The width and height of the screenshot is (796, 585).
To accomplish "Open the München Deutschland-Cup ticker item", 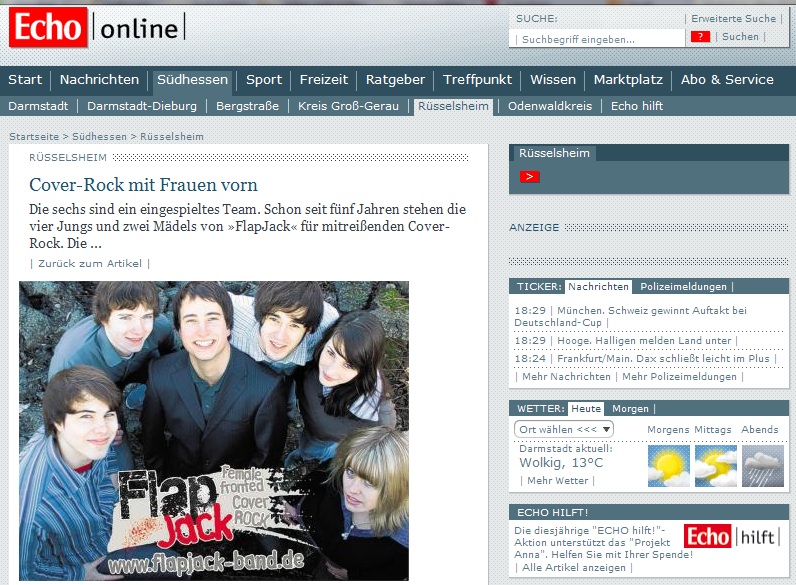I will [631, 316].
